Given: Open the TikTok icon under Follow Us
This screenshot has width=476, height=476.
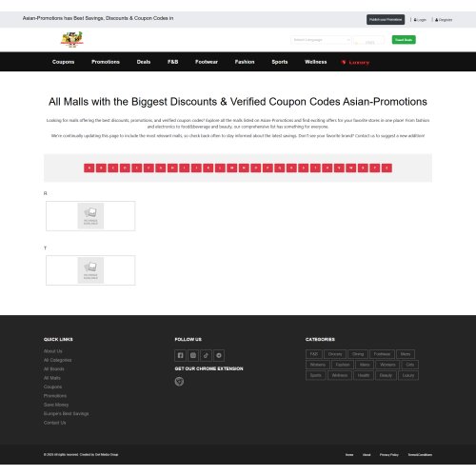Looking at the screenshot, I should pyautogui.click(x=206, y=355).
